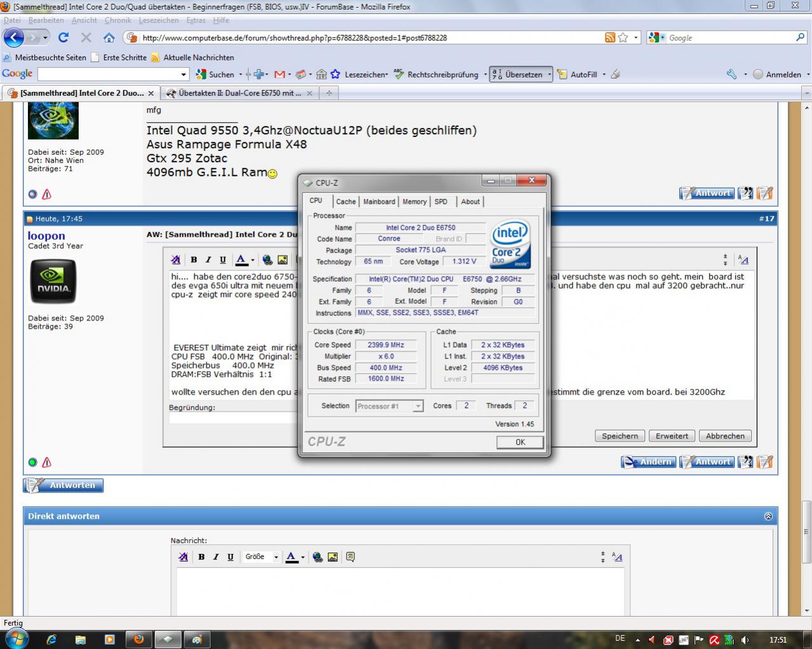This screenshot has width=812, height=649.
Task: Click the Google toolbar wrench settings icon
Action: coord(732,74)
